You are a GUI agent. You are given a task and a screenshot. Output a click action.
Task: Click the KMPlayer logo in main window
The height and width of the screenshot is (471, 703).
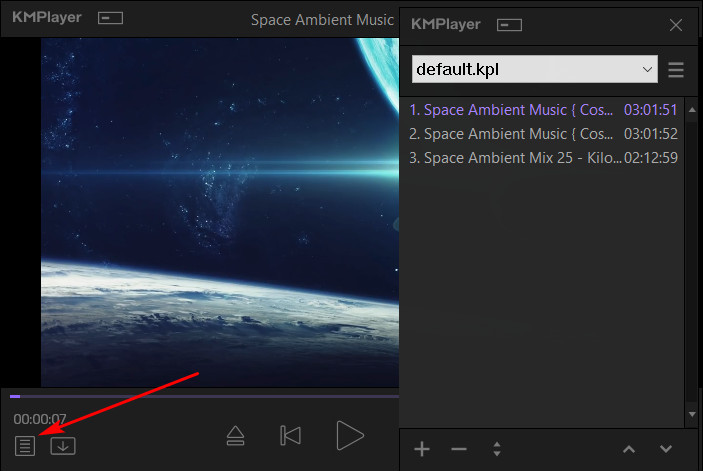46,18
